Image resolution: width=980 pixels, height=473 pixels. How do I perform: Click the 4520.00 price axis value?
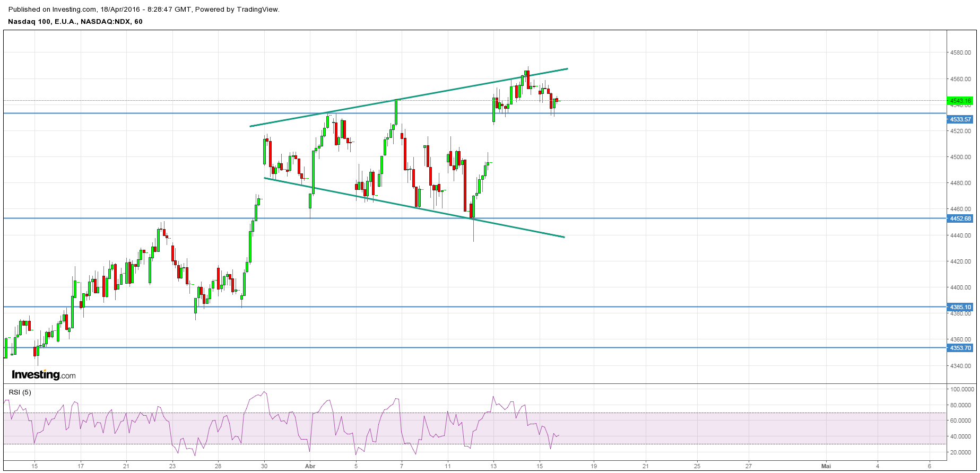coord(961,131)
